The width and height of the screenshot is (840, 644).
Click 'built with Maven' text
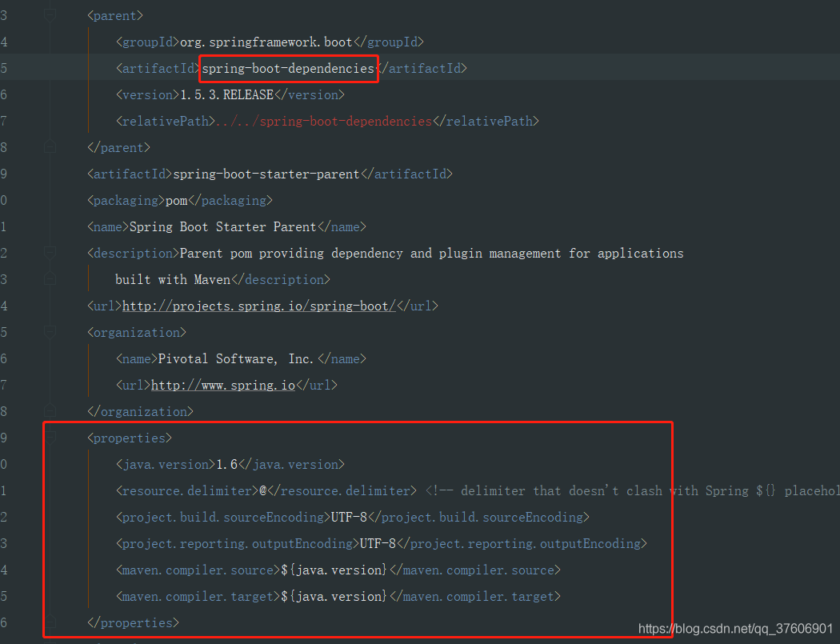[x=173, y=280]
